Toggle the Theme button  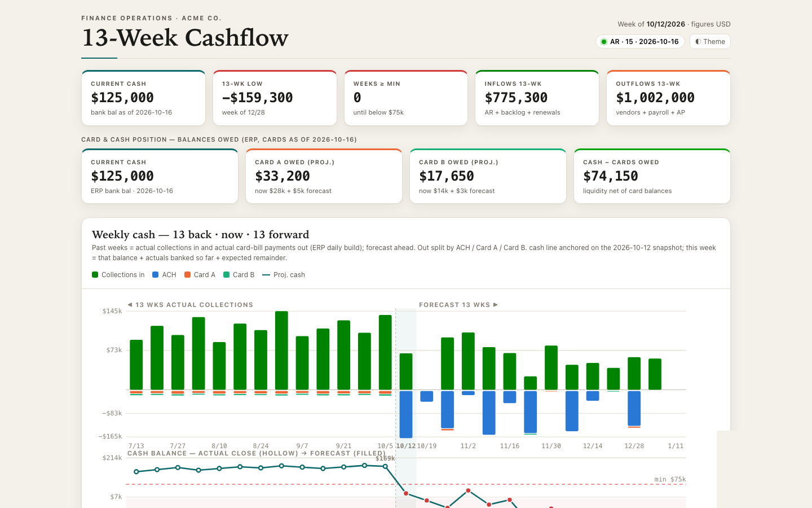[x=710, y=42]
